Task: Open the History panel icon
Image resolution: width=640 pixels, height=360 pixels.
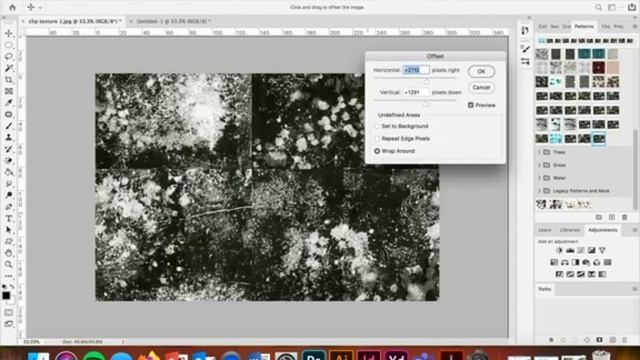Action: coord(525,30)
